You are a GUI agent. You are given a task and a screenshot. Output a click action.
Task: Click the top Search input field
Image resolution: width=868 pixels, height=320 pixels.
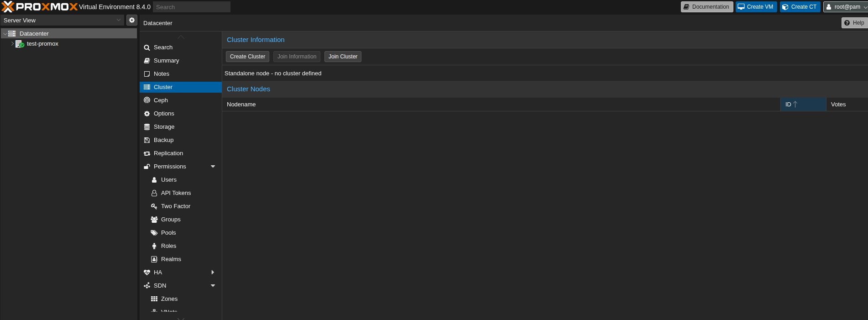(x=192, y=7)
